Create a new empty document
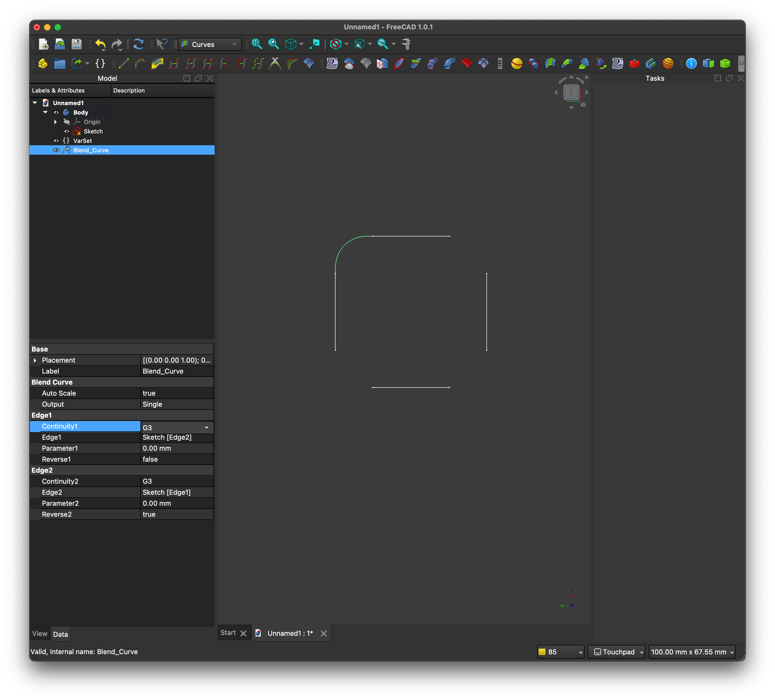 tap(44, 44)
